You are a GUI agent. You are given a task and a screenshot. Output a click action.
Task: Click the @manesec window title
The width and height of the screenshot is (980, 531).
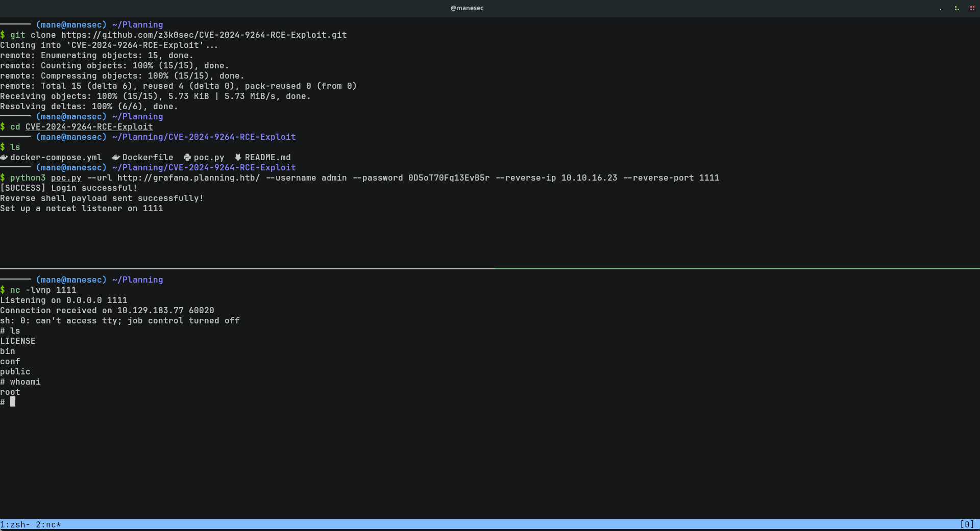pos(467,8)
